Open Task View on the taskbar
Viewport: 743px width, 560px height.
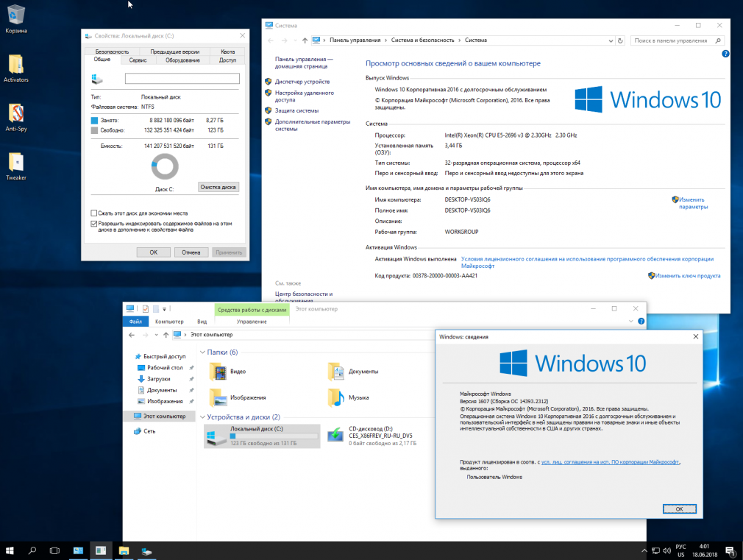coord(55,550)
